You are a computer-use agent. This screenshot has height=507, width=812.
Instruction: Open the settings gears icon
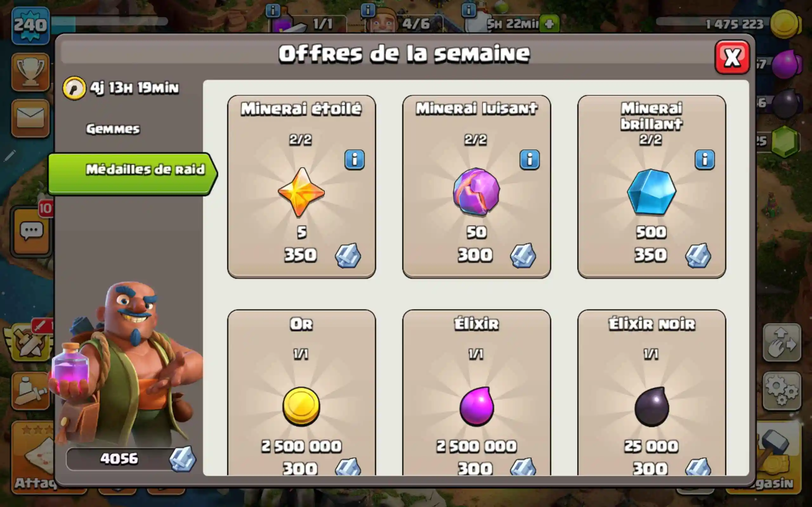click(782, 391)
